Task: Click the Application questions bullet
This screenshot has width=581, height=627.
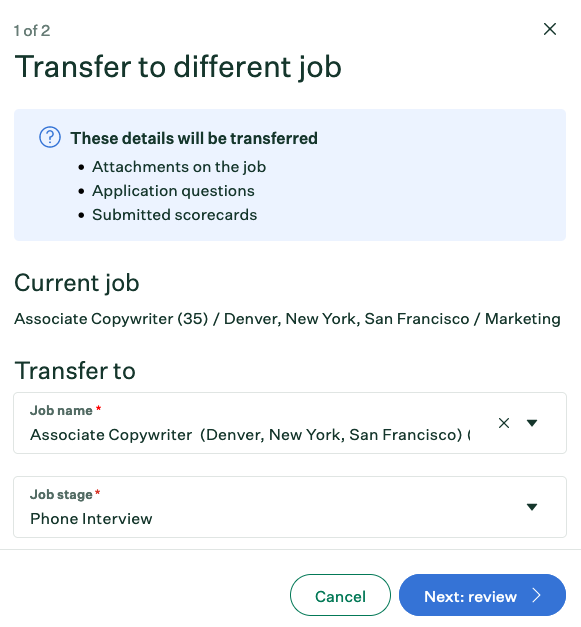Action: (x=173, y=191)
